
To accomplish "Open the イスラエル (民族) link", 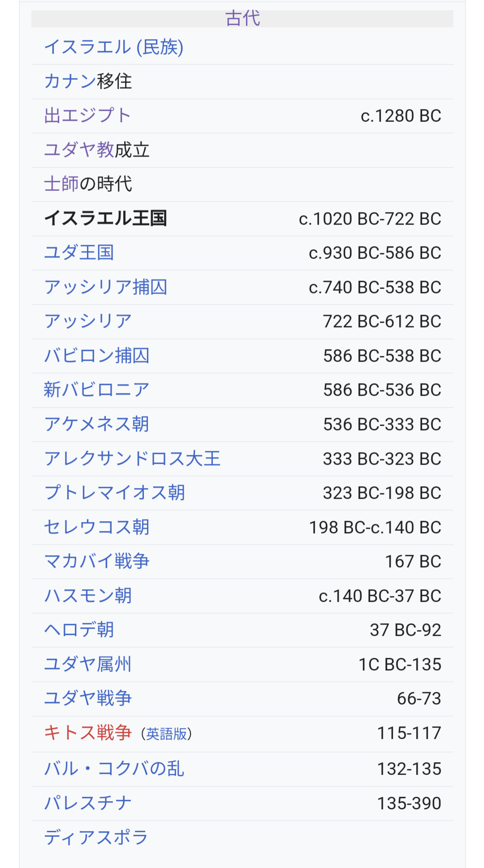I will click(x=114, y=47).
